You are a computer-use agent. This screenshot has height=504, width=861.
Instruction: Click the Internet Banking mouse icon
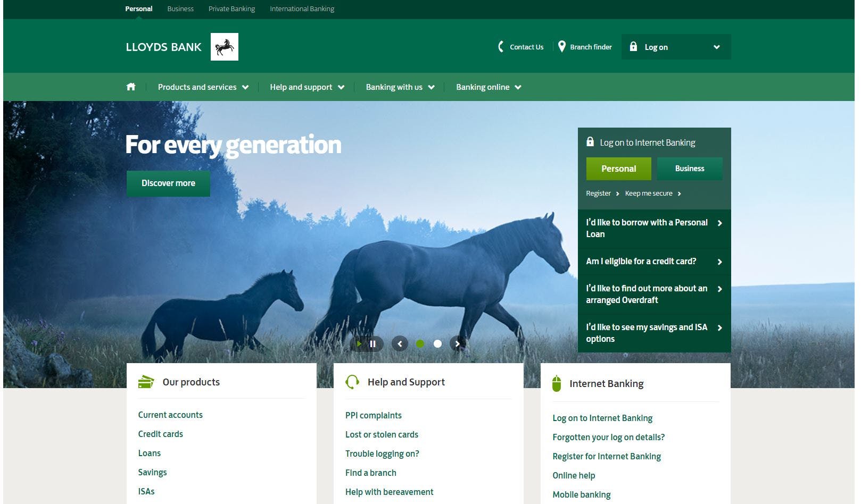click(x=558, y=383)
